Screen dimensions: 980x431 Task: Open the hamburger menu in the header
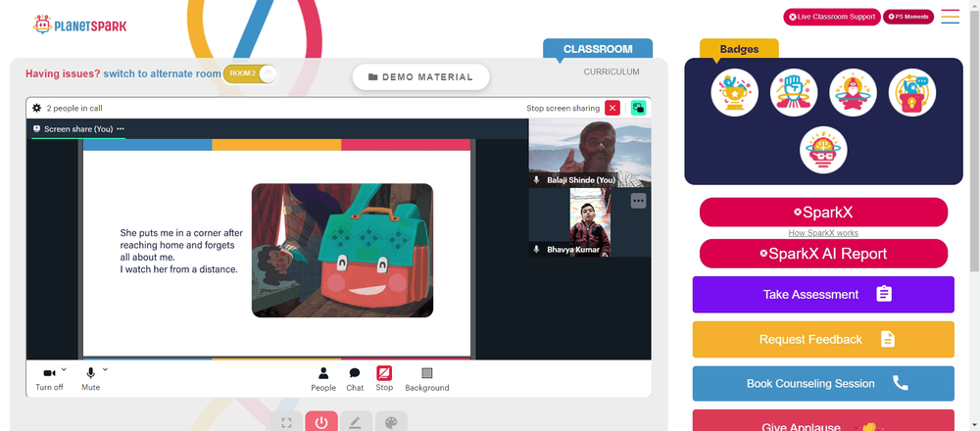(950, 17)
